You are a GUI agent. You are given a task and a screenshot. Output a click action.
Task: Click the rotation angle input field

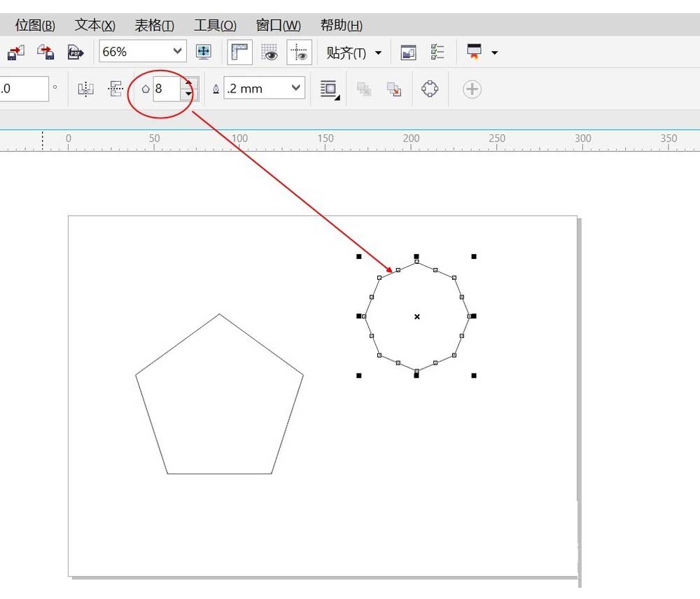pyautogui.click(x=24, y=89)
